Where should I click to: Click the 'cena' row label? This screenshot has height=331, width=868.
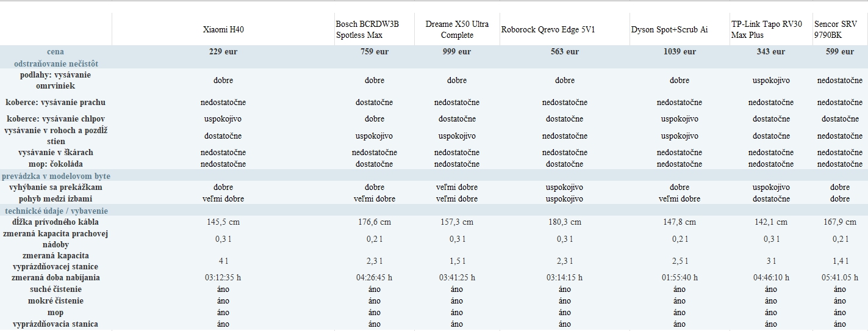pos(56,52)
